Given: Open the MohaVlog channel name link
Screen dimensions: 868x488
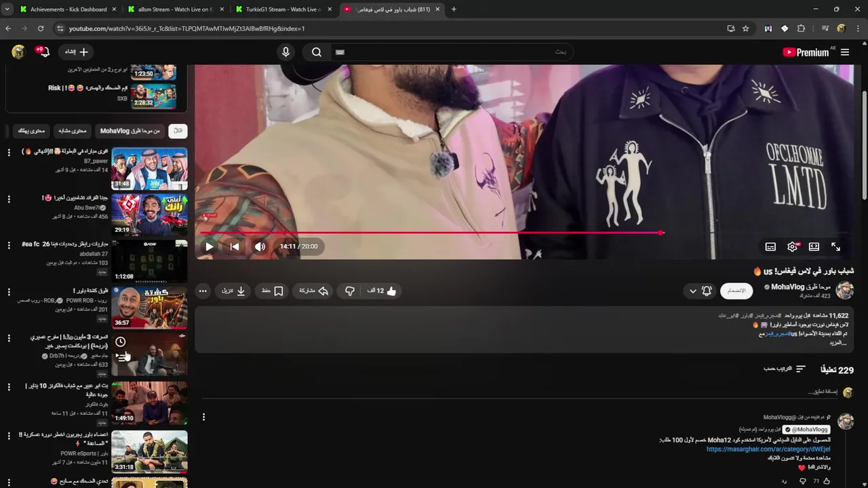Looking at the screenshot, I should 801,287.
